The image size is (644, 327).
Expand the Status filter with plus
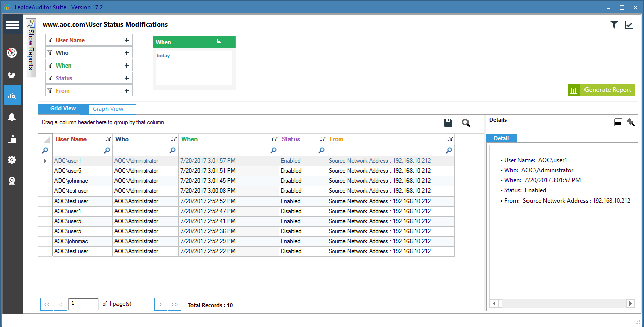(126, 78)
